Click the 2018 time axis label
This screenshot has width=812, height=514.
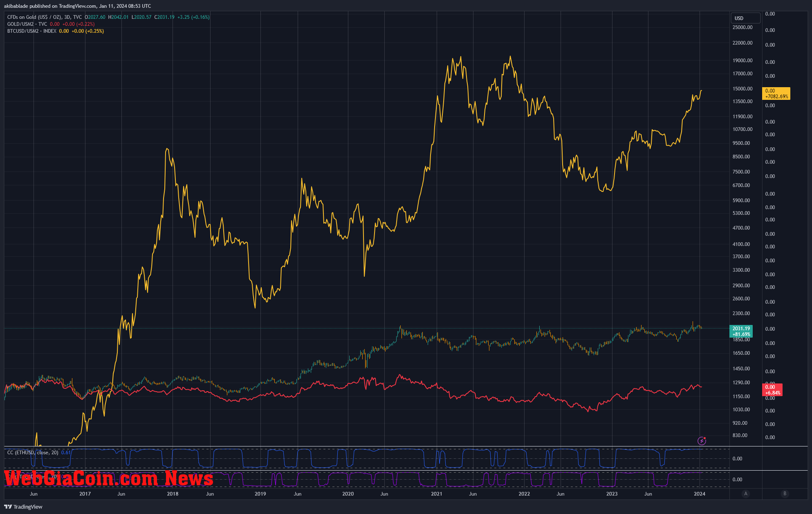[x=173, y=494]
